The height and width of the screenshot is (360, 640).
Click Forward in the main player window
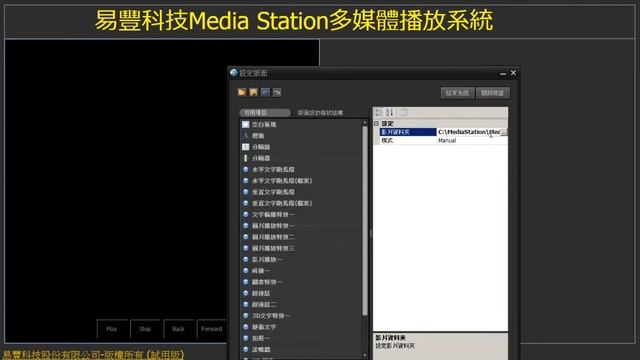coord(211,329)
